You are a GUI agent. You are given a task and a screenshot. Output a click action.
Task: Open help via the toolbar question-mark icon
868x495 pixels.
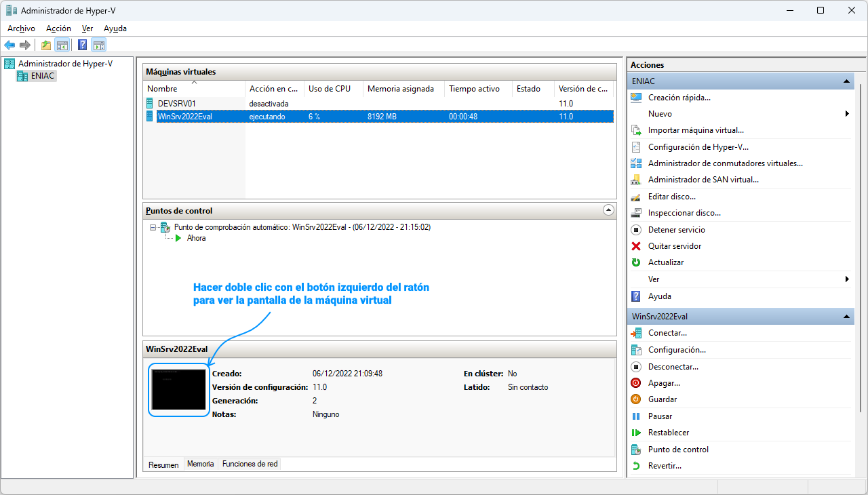[x=82, y=45]
